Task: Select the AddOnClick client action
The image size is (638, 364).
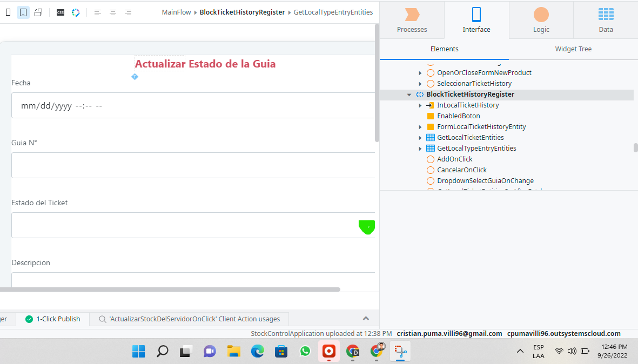Action: click(x=455, y=159)
